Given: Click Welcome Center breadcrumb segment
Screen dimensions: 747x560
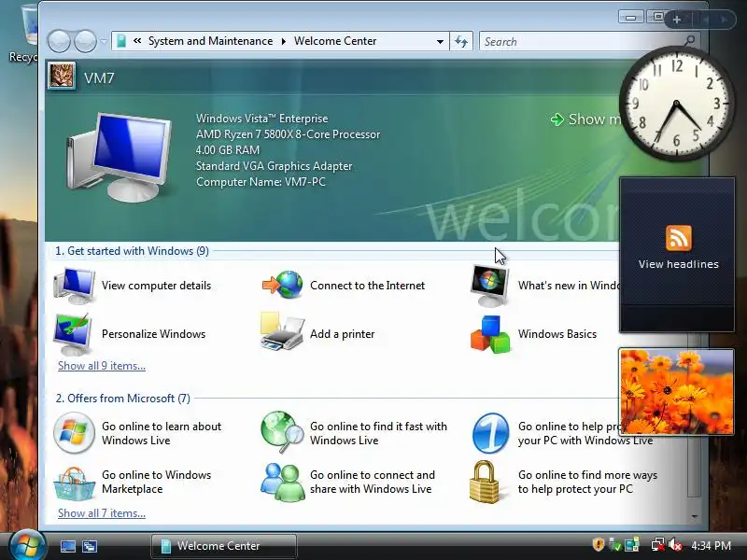Looking at the screenshot, I should pos(335,41).
